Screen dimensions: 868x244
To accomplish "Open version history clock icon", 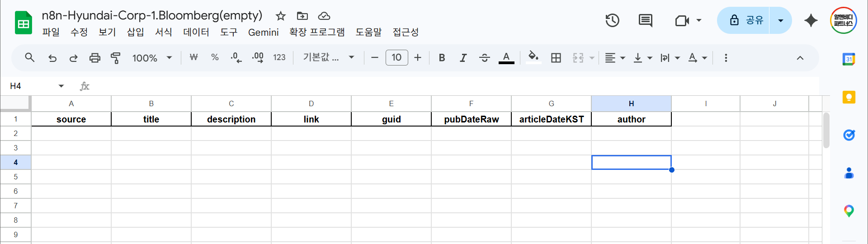I will coord(613,20).
